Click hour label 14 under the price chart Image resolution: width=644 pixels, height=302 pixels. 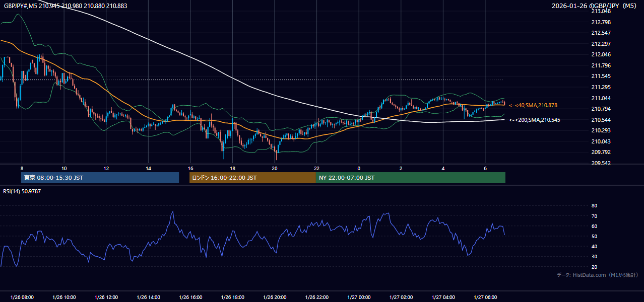(x=148, y=168)
